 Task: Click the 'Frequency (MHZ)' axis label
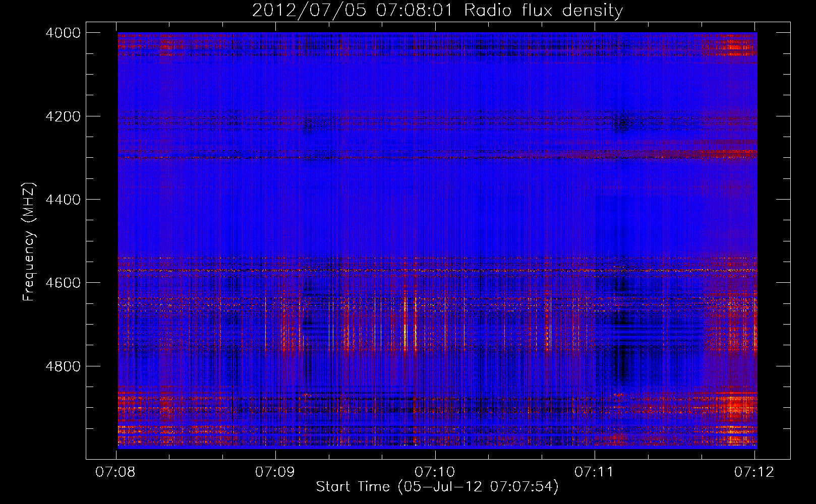(29, 241)
